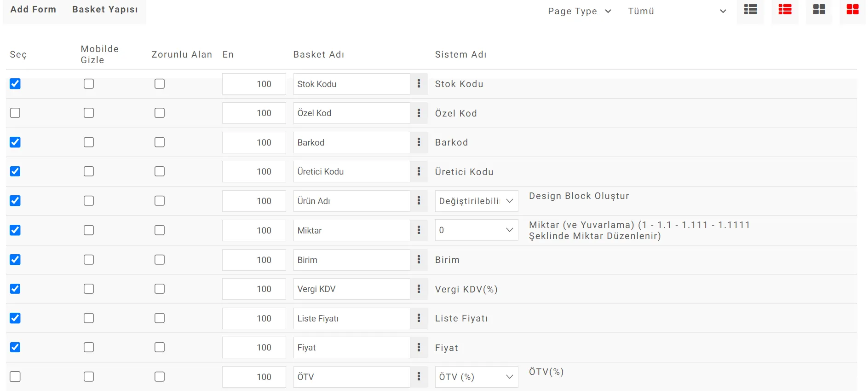
Task: Open the Miktar rounding dropdown showing 0
Action: click(477, 230)
